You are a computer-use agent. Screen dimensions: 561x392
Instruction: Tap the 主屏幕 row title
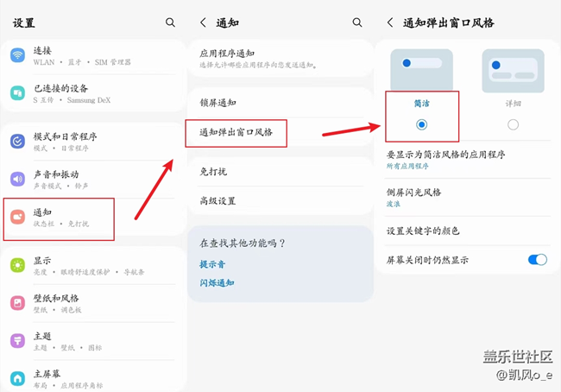47,374
